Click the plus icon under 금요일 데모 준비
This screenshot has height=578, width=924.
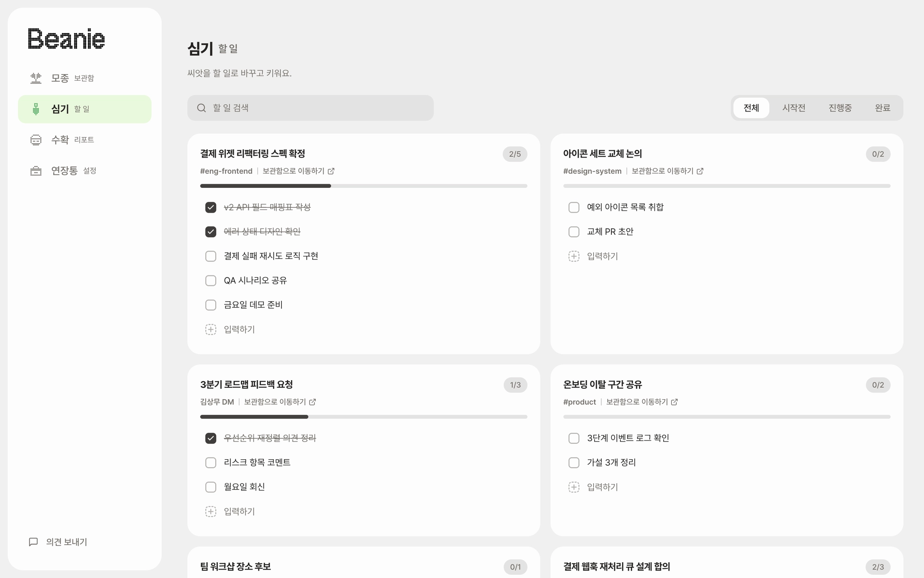[x=211, y=330]
